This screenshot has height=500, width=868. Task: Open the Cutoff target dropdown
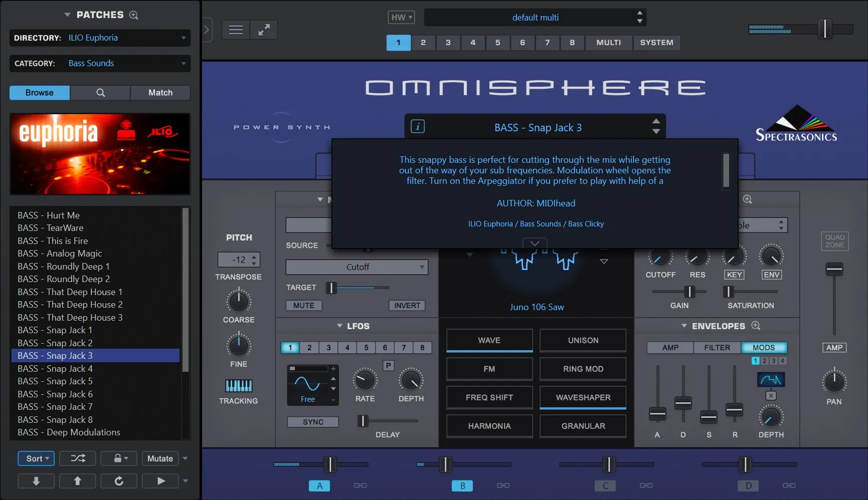pyautogui.click(x=357, y=267)
